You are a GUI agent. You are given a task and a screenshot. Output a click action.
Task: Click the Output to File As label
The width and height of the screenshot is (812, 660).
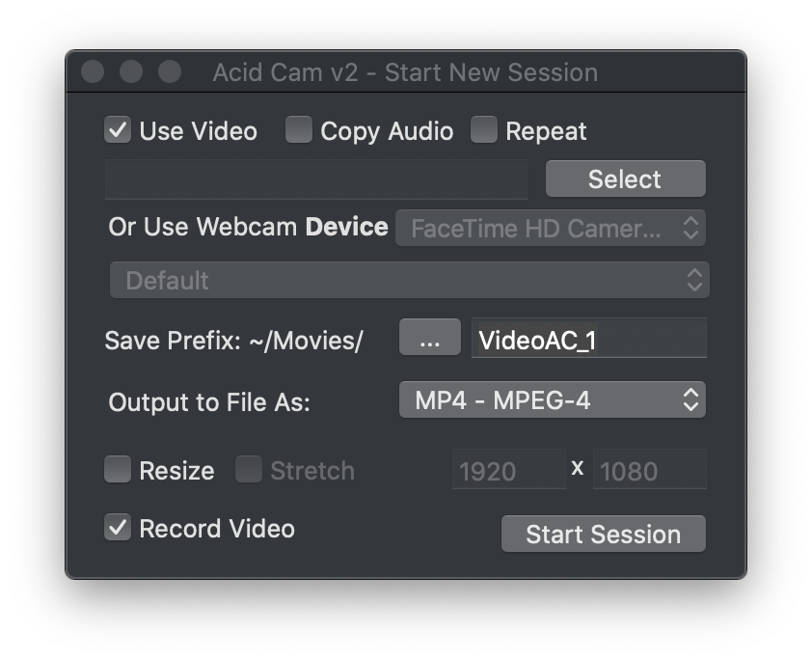coord(209,402)
